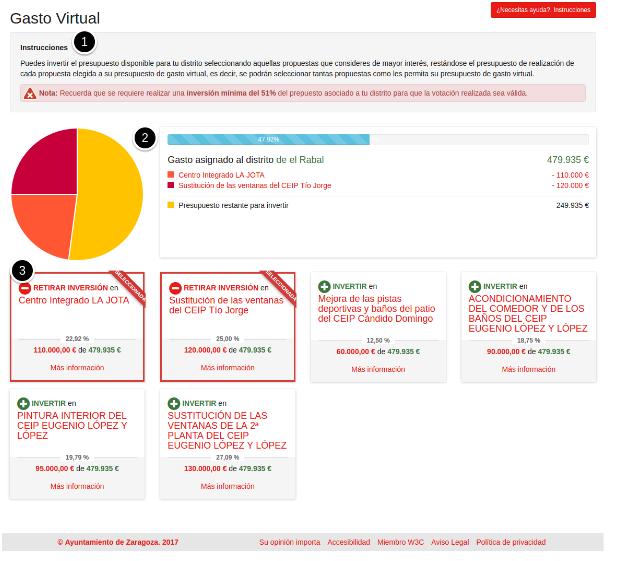Open the Accesibilidad footer link
The height and width of the screenshot is (561, 626).
[x=348, y=542]
